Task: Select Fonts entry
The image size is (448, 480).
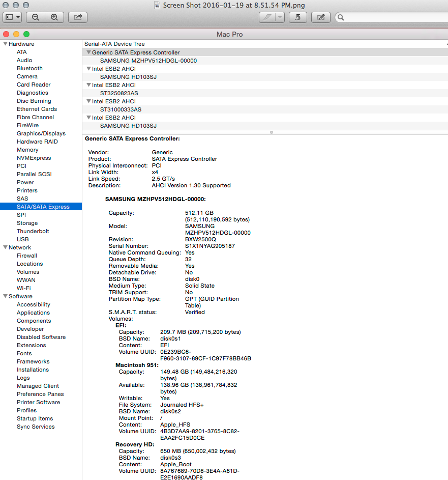Action: [24, 353]
